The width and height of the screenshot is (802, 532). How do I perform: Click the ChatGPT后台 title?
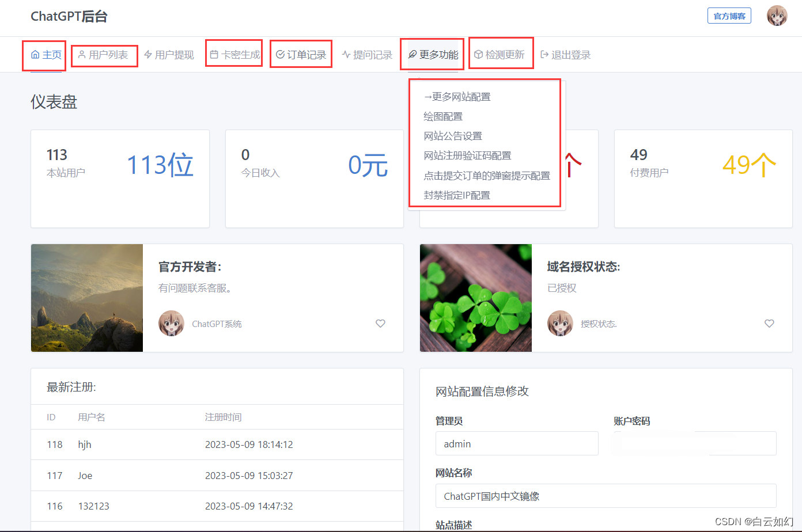[69, 16]
